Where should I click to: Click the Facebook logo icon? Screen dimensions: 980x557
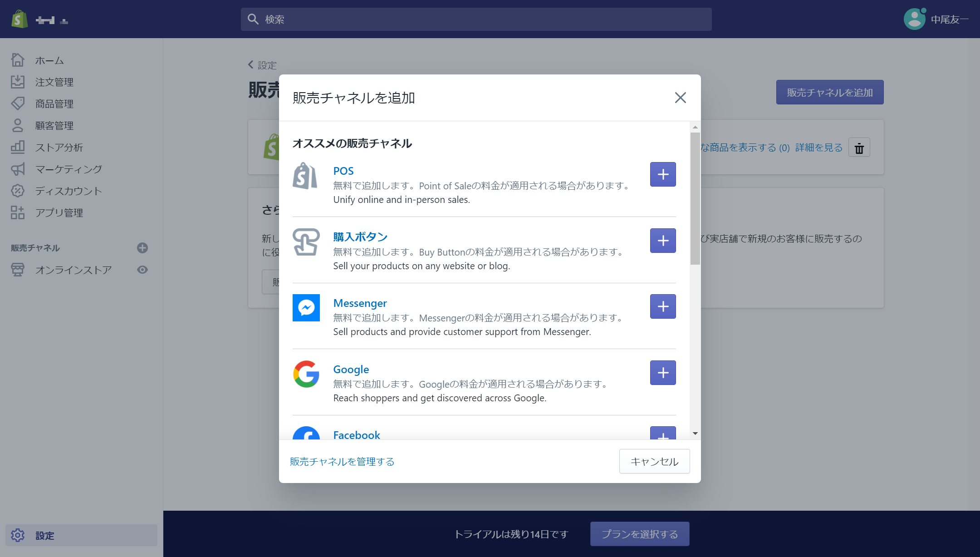coord(306,433)
